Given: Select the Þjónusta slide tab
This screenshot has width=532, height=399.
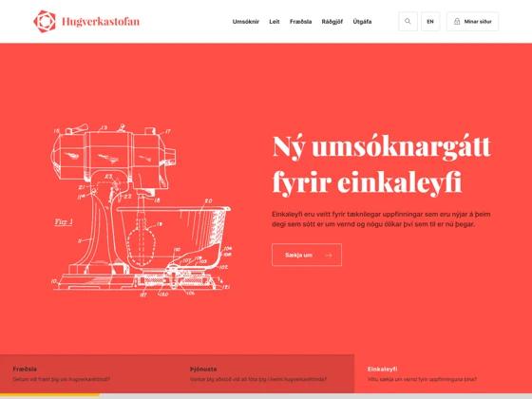Looking at the screenshot, I should click(x=266, y=374).
